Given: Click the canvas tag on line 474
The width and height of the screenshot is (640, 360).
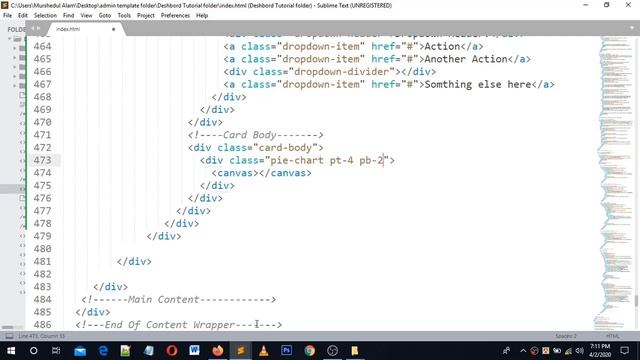Looking at the screenshot, I should (x=262, y=173).
